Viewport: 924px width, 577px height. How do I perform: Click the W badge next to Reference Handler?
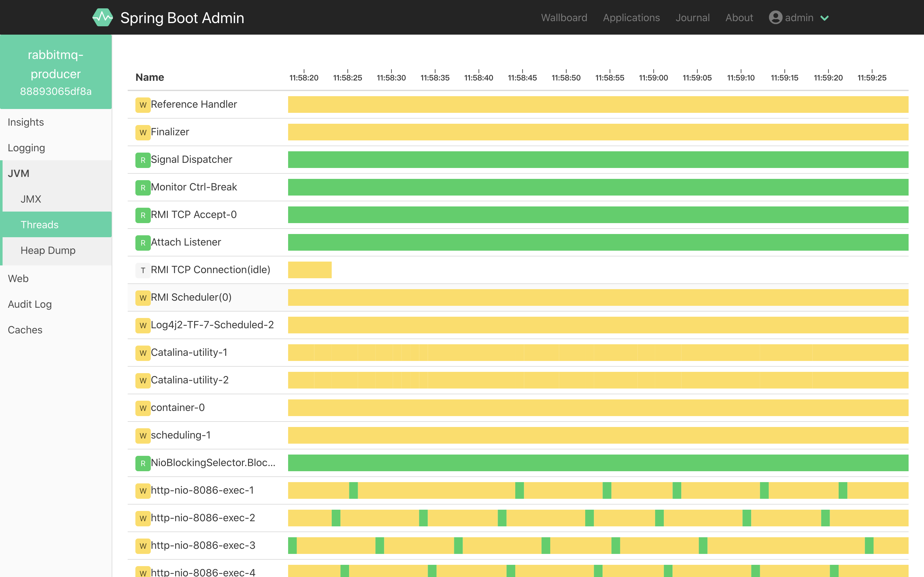click(x=143, y=105)
